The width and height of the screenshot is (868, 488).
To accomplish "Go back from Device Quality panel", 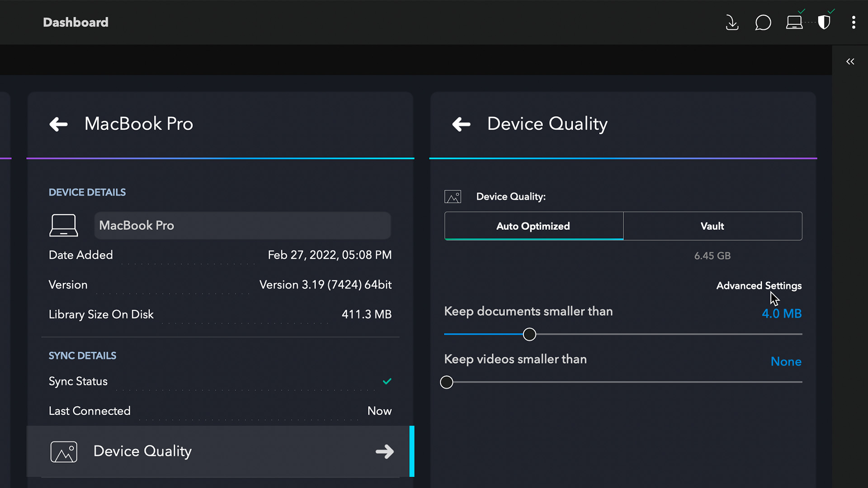I will (x=461, y=124).
